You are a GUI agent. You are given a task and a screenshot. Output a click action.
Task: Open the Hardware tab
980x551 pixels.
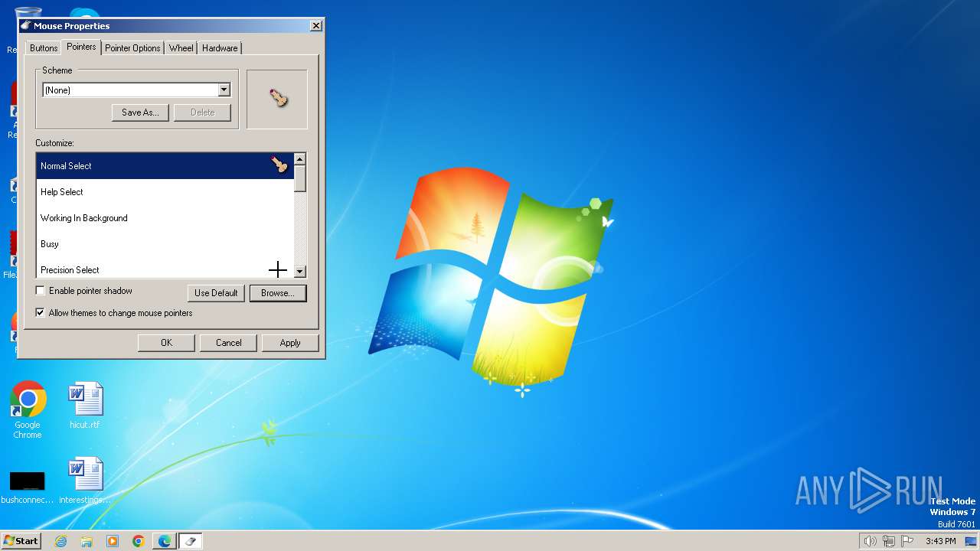coord(220,48)
